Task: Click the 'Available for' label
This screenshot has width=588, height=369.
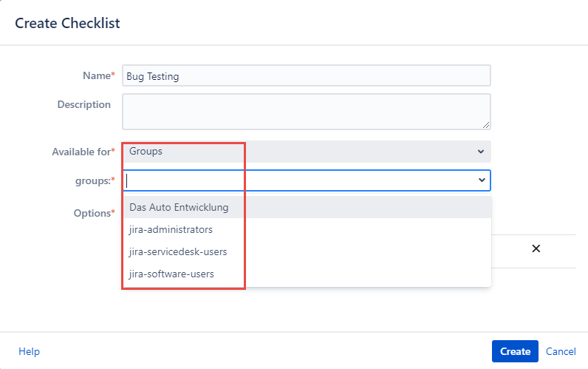Action: coord(81,152)
